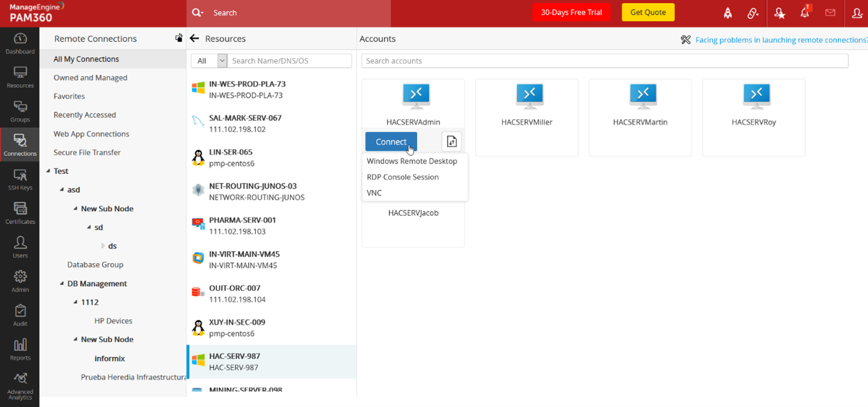This screenshot has width=868, height=407.
Task: Open Certificates section in sidebar
Action: click(20, 213)
